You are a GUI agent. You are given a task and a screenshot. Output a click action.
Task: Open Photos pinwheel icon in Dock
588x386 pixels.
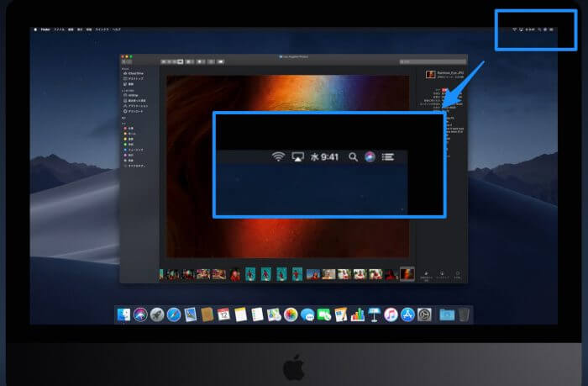[x=291, y=315]
